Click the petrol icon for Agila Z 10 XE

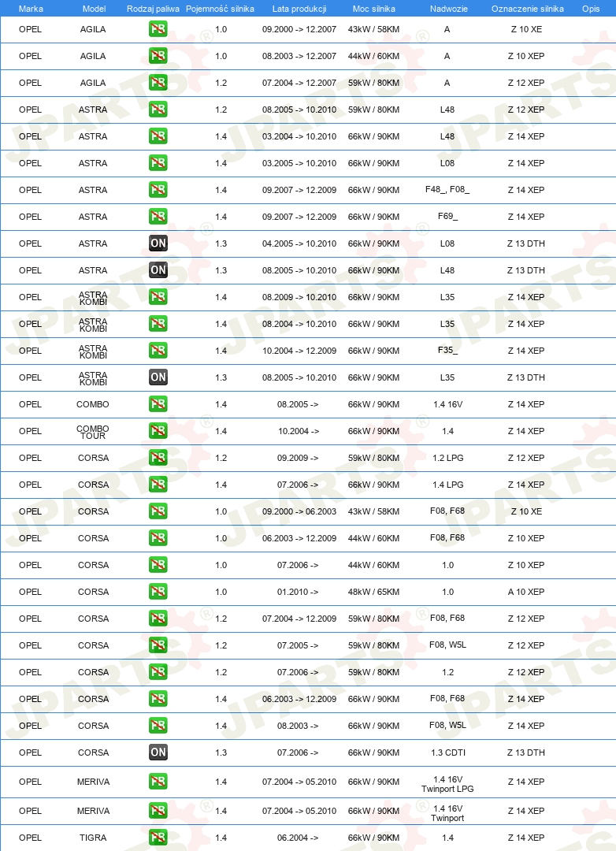pos(158,29)
